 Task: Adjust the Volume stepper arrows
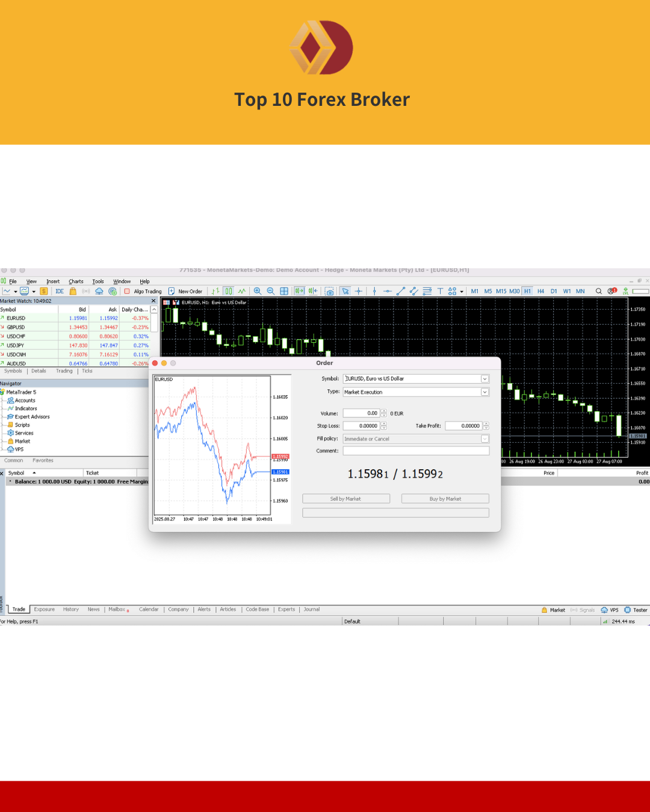click(x=384, y=413)
